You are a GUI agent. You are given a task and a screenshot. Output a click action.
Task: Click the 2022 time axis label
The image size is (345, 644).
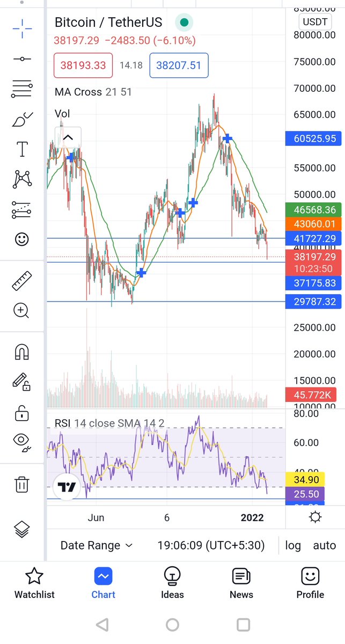point(252,517)
